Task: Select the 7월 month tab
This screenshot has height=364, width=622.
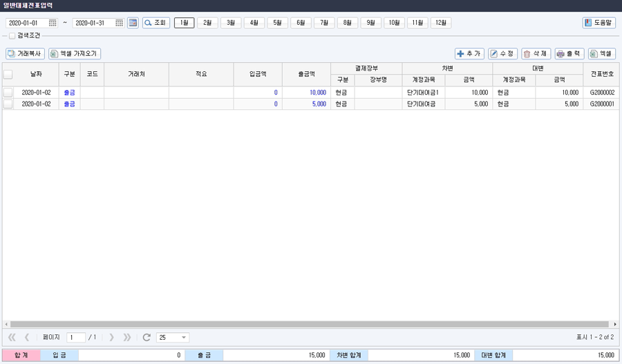Action: [324, 23]
